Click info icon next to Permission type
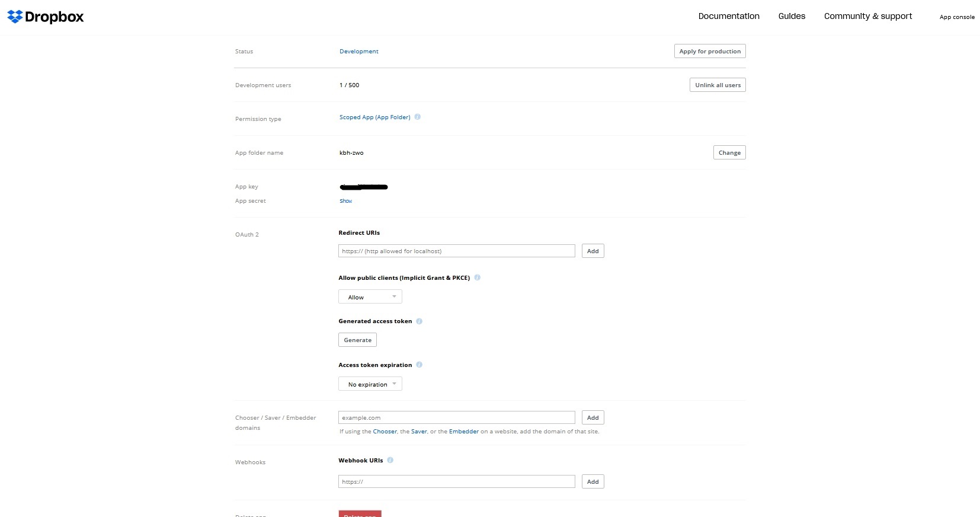This screenshot has height=517, width=980. 418,117
